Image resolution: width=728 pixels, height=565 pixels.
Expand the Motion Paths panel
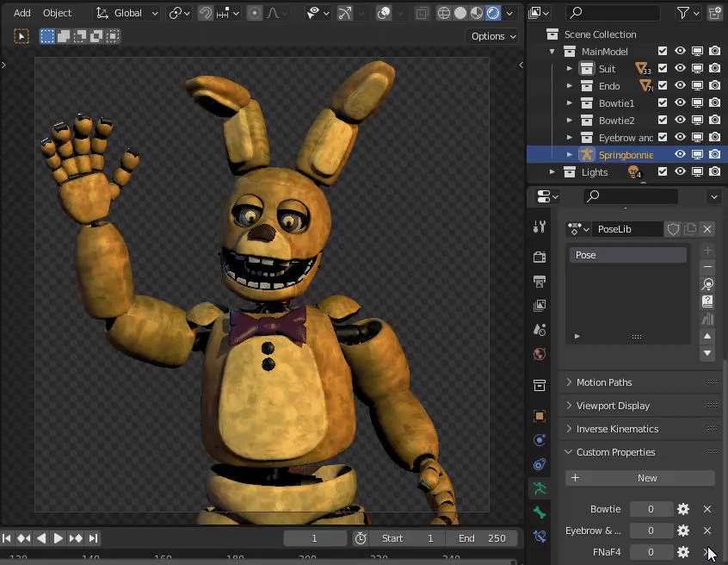[x=604, y=382]
